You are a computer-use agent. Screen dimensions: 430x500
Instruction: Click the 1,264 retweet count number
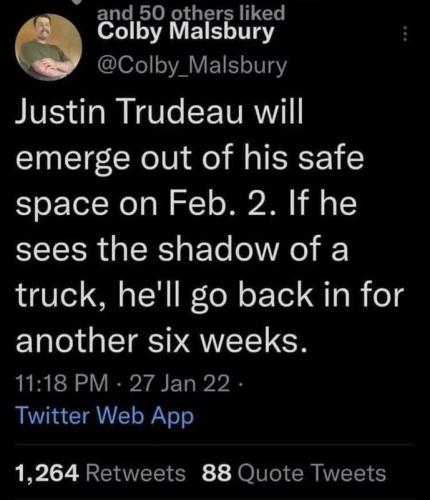pyautogui.click(x=47, y=474)
